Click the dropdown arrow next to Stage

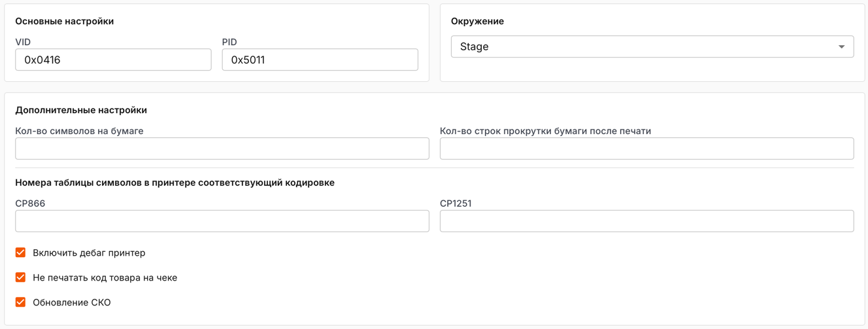tap(841, 47)
